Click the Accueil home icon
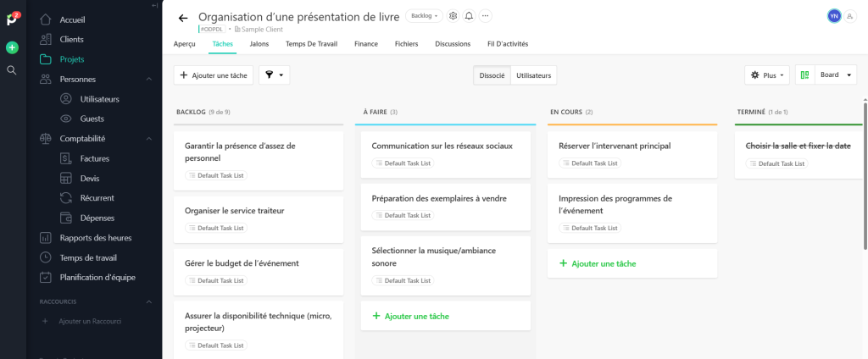The height and width of the screenshot is (359, 868). click(x=46, y=20)
